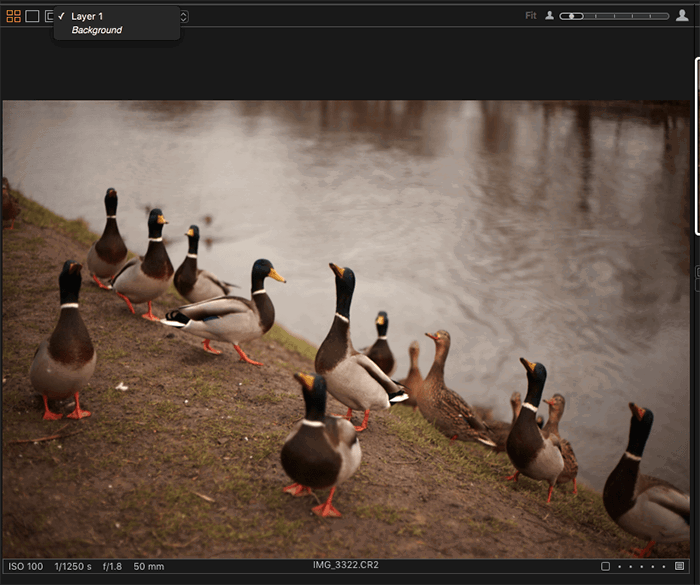
Task: Set rating using the first star dot
Action: (x=621, y=566)
